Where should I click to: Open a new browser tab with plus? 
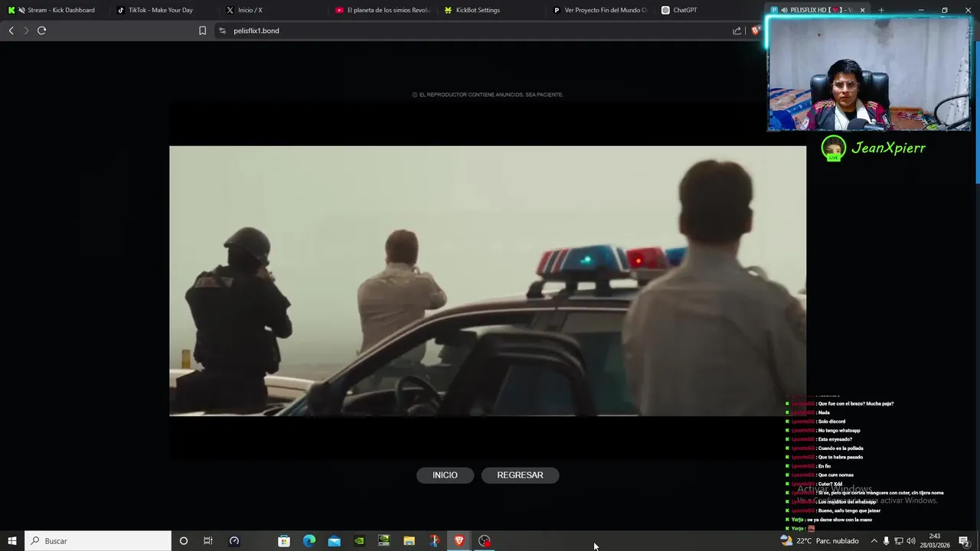881,10
